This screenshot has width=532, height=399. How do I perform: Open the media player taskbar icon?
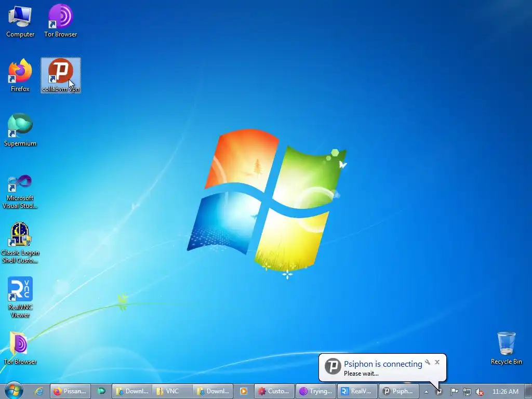click(243, 391)
